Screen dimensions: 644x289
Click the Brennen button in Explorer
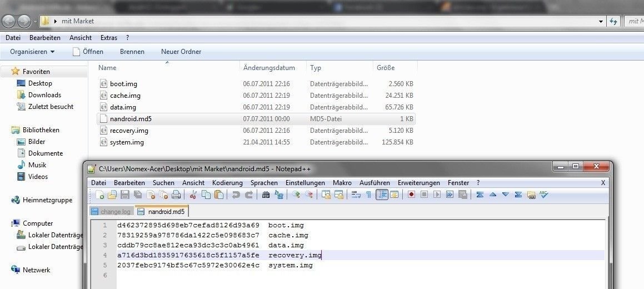(x=132, y=52)
